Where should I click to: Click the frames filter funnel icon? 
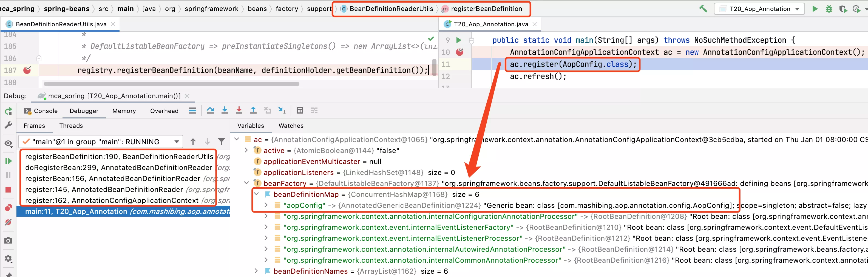tap(221, 142)
